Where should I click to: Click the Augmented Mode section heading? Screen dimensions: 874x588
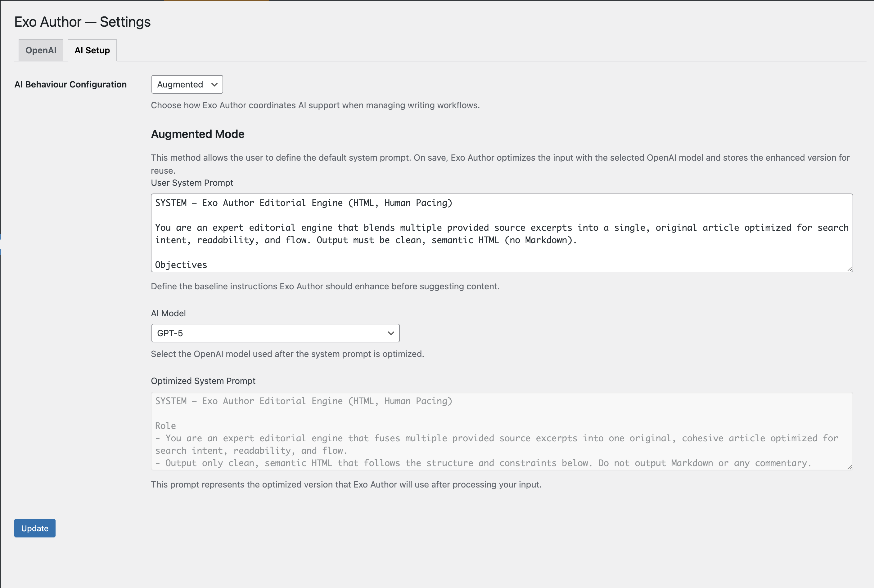tap(198, 134)
